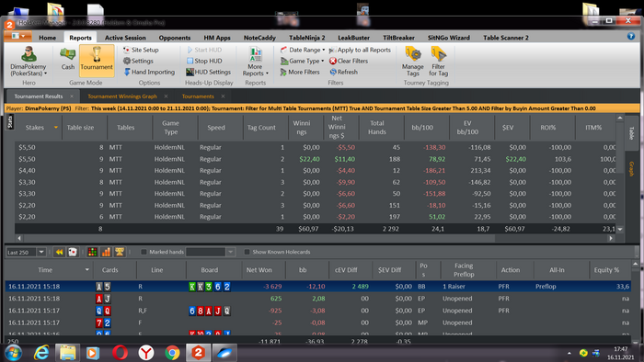Open Stakes column sort dropdown arrow
This screenshot has height=362, width=644.
[x=56, y=128]
